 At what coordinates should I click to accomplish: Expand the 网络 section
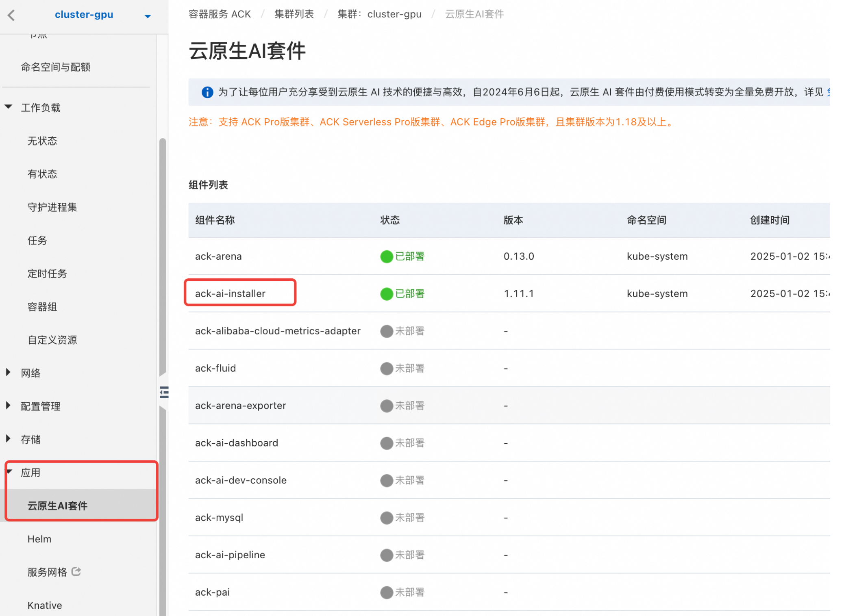tap(8, 372)
